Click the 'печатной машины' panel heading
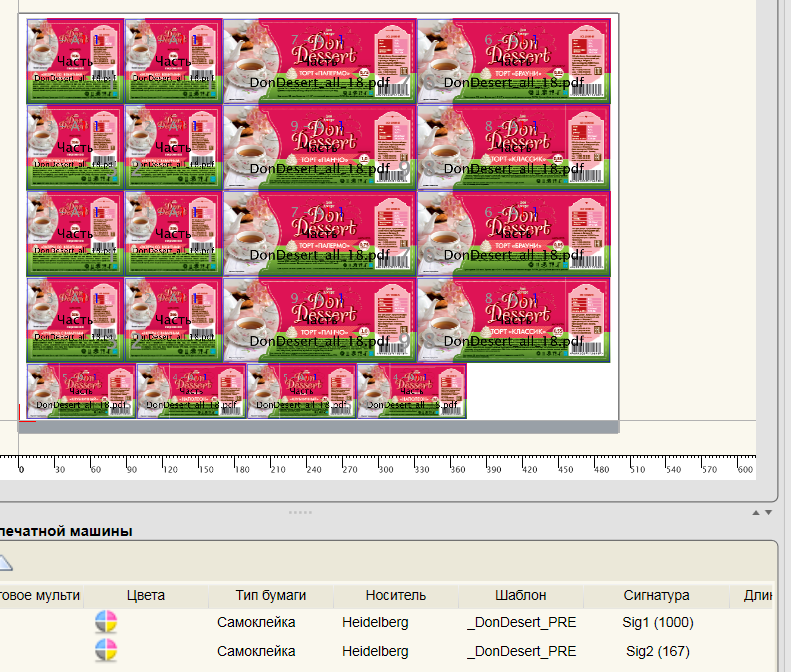Screen dimensions: 791x672 (x=66, y=531)
